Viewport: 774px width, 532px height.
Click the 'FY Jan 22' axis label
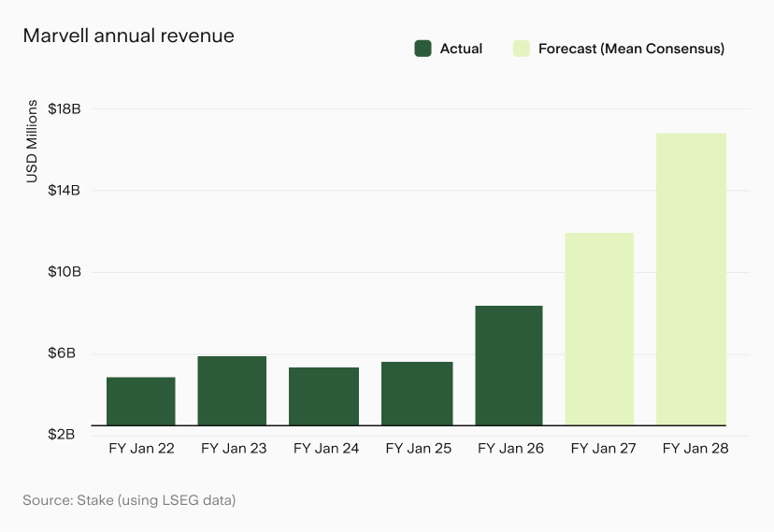pyautogui.click(x=142, y=449)
